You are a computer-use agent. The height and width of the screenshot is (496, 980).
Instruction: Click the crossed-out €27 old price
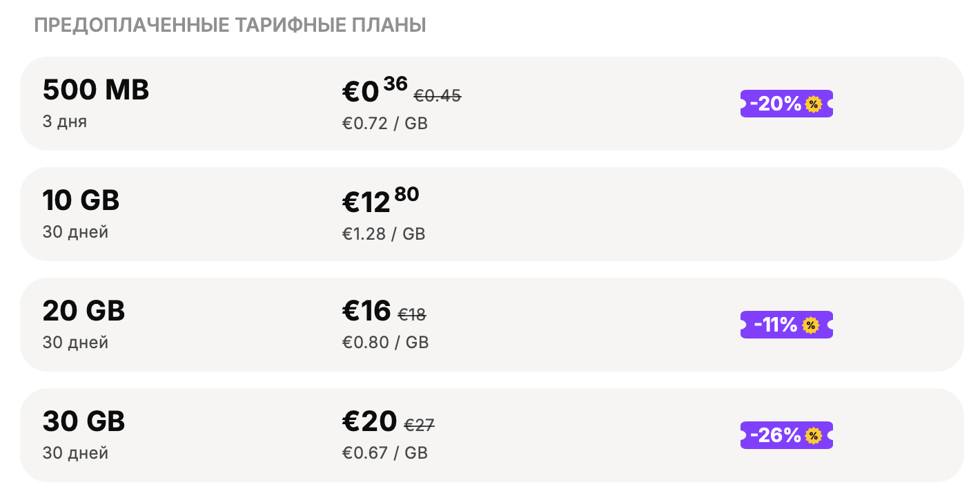[x=419, y=426]
